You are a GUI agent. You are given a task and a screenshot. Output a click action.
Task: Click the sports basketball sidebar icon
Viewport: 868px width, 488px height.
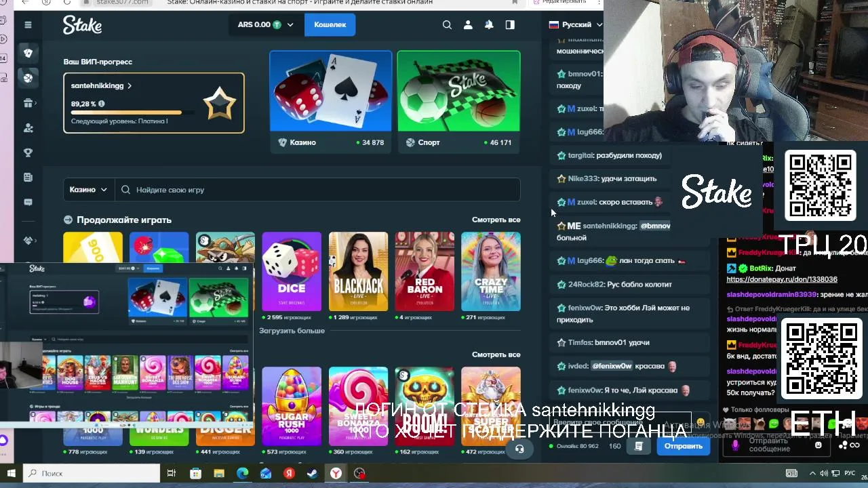[x=28, y=78]
